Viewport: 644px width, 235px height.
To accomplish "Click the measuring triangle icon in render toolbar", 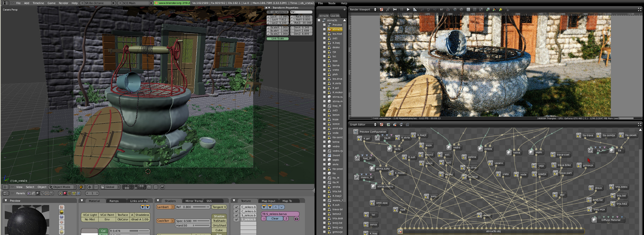I will pos(415,10).
